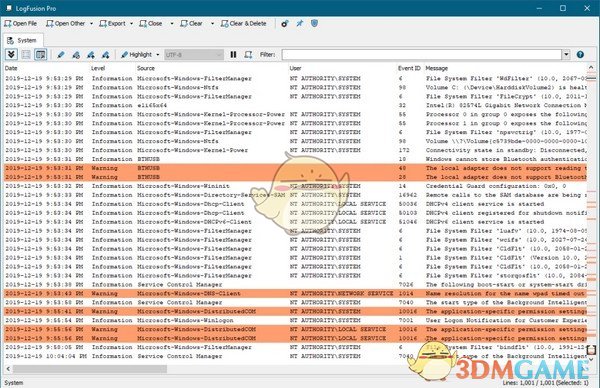This screenshot has width=600, height=388.
Task: Click the horizontal scrollbar left arrow
Action: [8, 369]
